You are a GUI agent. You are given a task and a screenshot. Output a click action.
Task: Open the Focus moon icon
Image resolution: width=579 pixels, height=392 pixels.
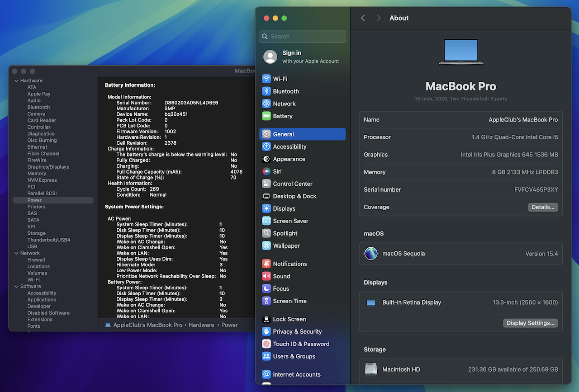(266, 288)
